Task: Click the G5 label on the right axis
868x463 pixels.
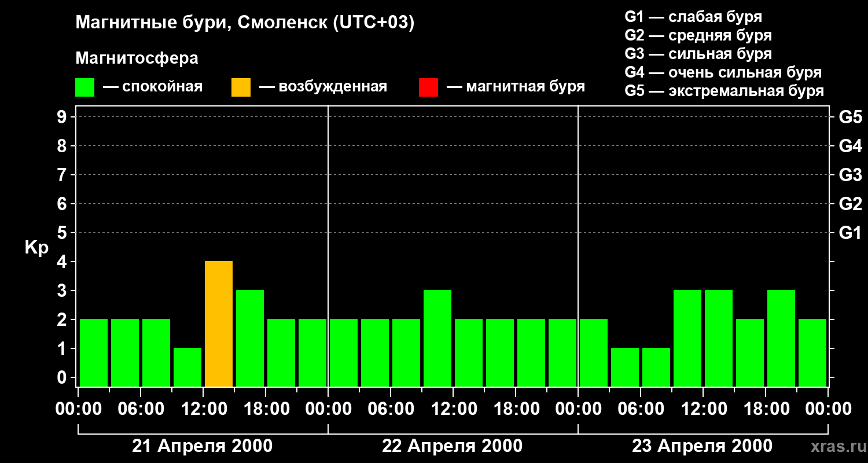Action: (850, 117)
